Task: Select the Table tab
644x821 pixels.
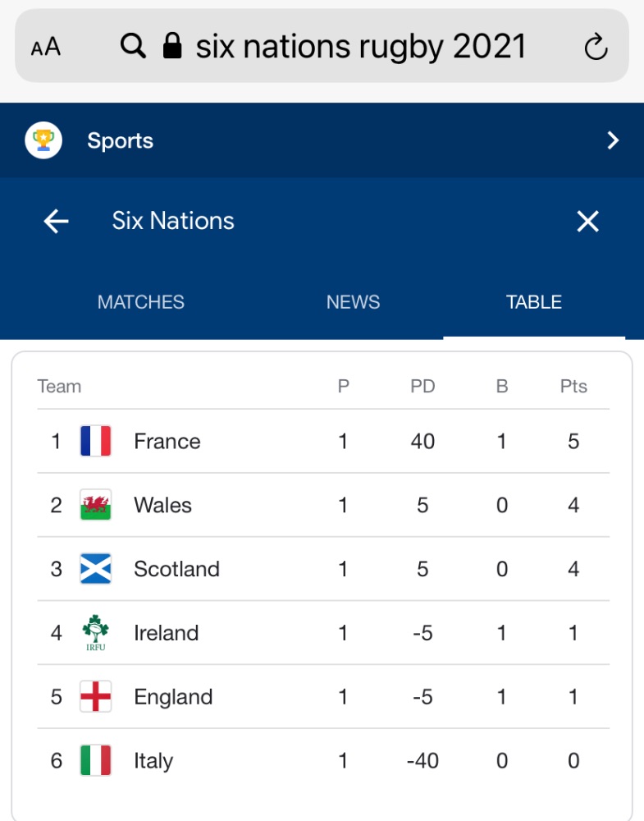Action: point(534,302)
